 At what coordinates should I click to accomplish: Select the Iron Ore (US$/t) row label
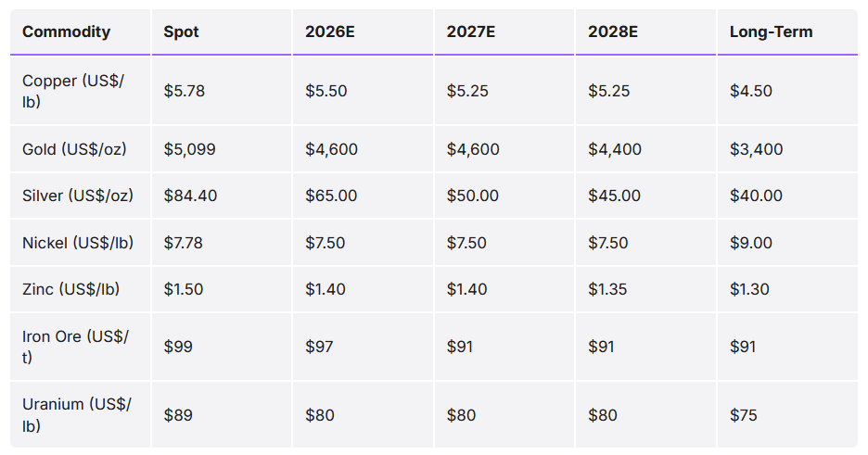click(x=76, y=347)
